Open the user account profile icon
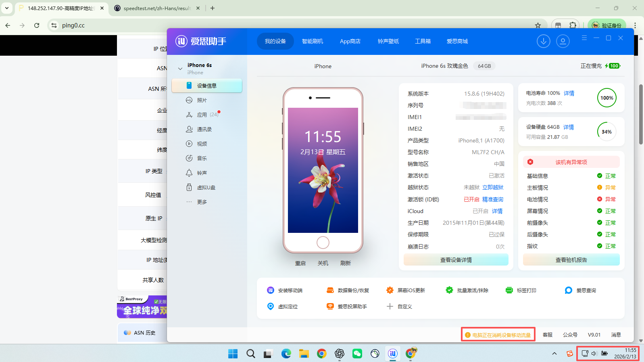 (563, 41)
